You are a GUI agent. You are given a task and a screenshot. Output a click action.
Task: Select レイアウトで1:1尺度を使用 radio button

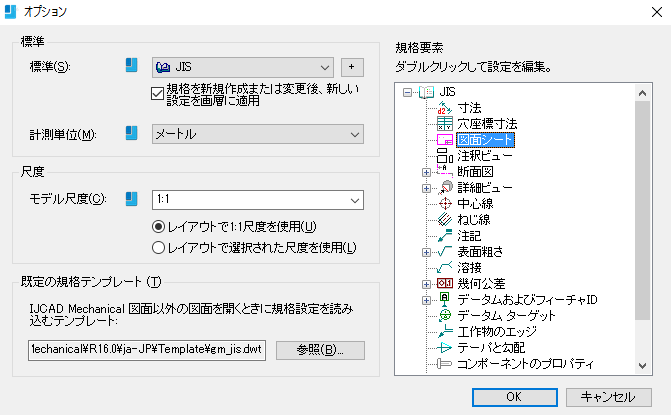158,226
